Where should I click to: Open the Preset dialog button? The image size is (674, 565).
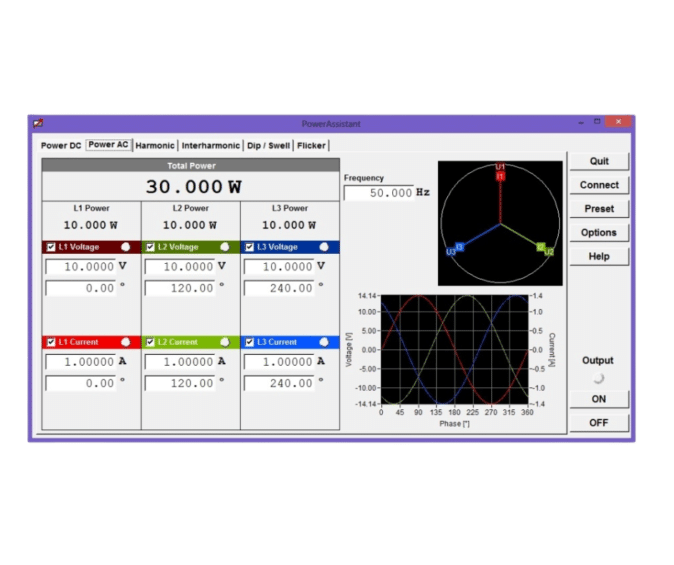598,209
